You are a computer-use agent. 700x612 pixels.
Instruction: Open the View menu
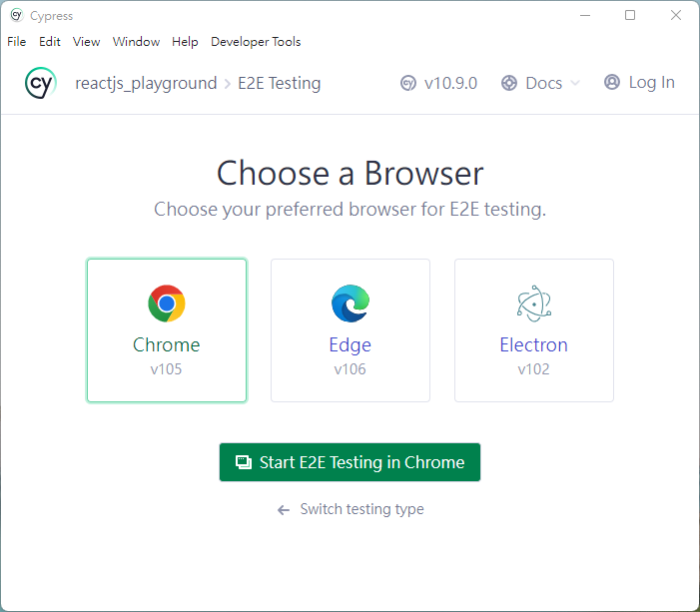[x=87, y=42]
